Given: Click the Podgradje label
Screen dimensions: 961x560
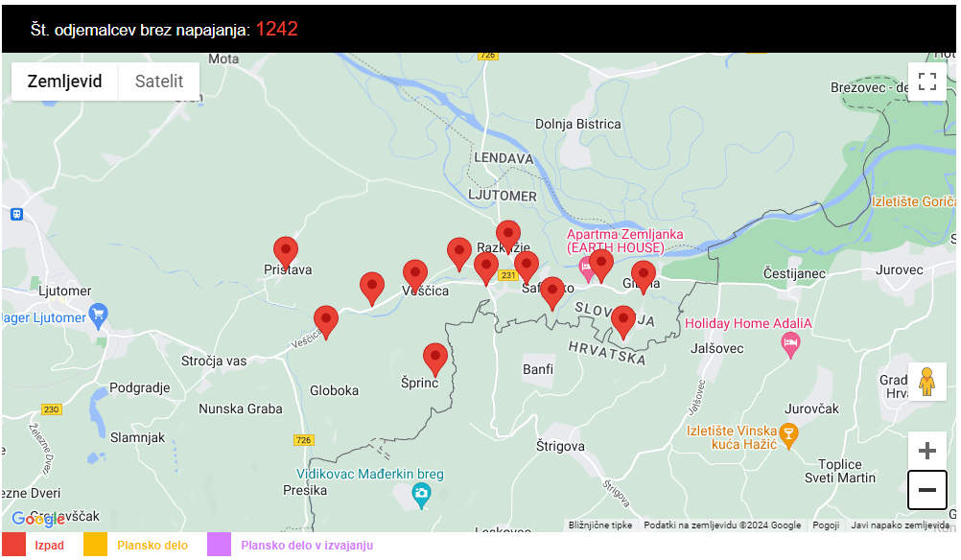Looking at the screenshot, I should (x=140, y=387).
